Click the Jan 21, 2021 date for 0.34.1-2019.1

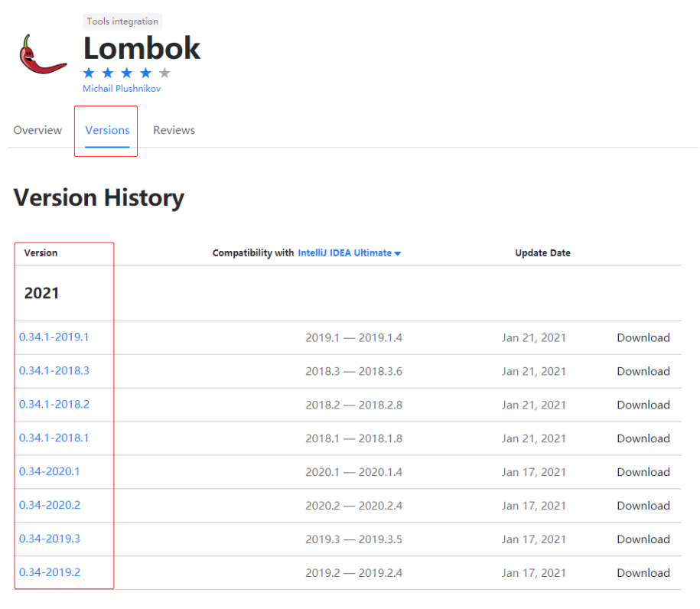[x=533, y=337]
